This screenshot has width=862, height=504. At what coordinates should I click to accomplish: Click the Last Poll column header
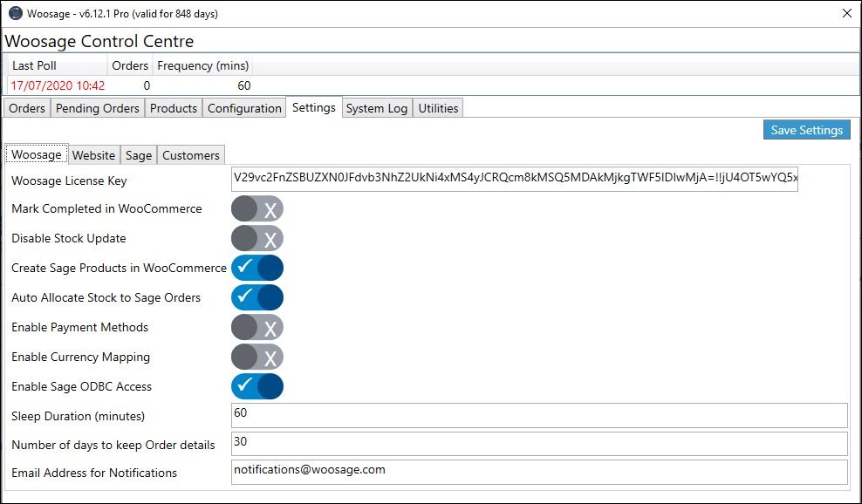[58, 65]
